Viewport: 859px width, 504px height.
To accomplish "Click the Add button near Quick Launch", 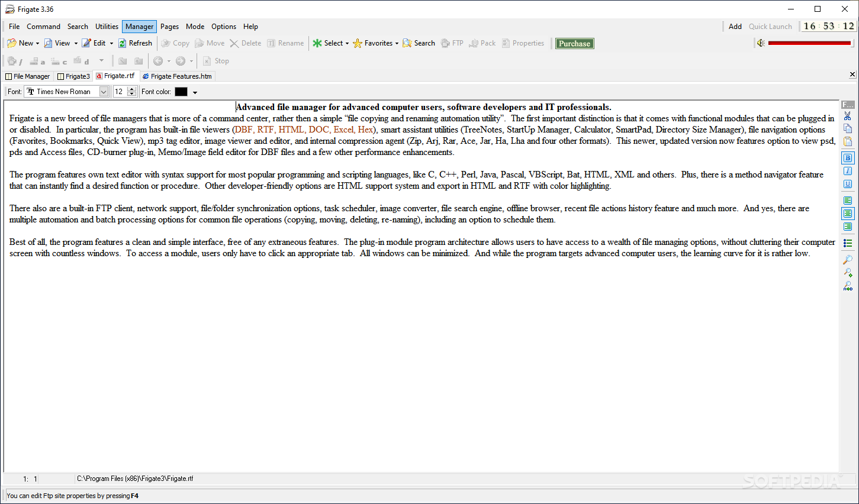I will click(x=735, y=27).
